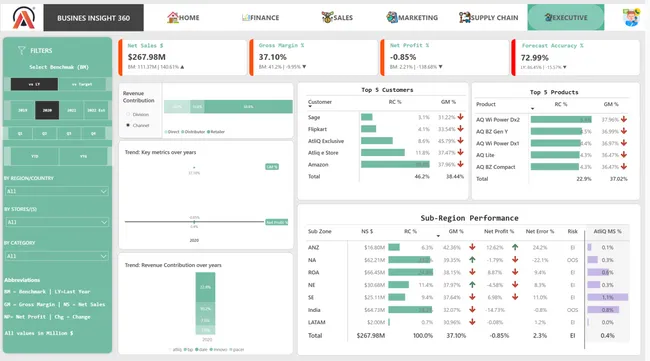Click the Net Profit % KPI card
The width and height of the screenshot is (650, 361).
444,57
